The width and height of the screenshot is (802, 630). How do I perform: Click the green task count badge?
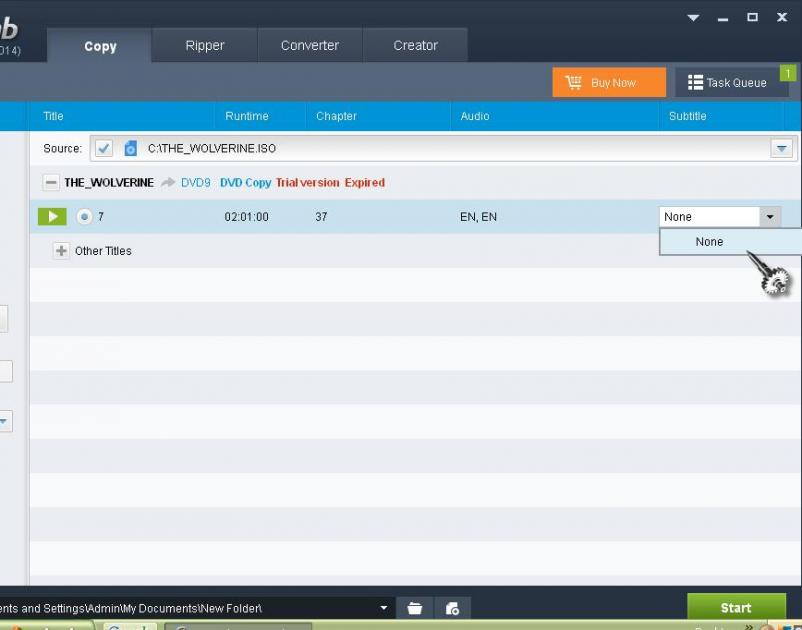(x=788, y=74)
